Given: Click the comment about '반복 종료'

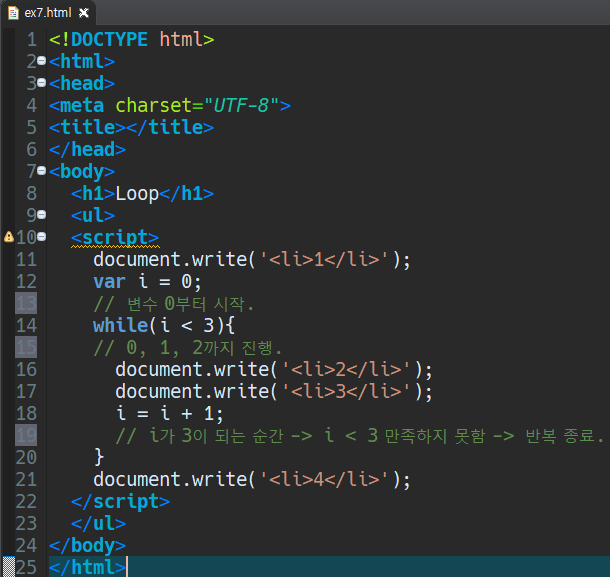Looking at the screenshot, I should 359,435.
